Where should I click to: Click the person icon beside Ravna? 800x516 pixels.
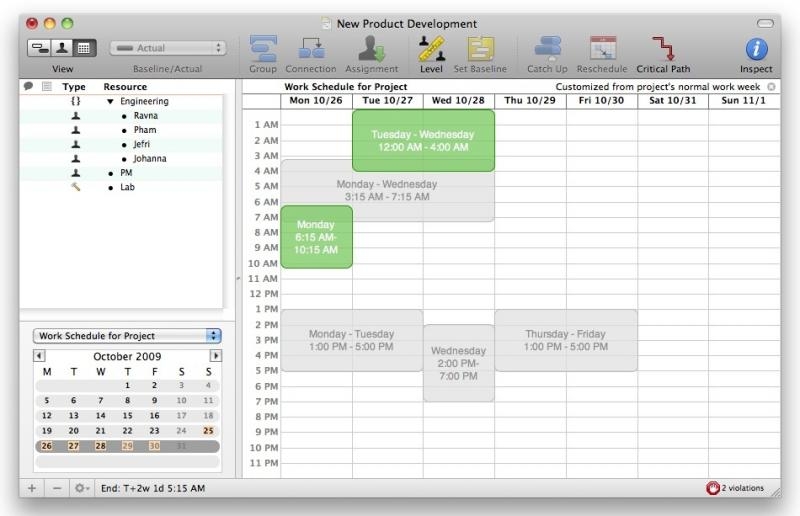(76, 116)
